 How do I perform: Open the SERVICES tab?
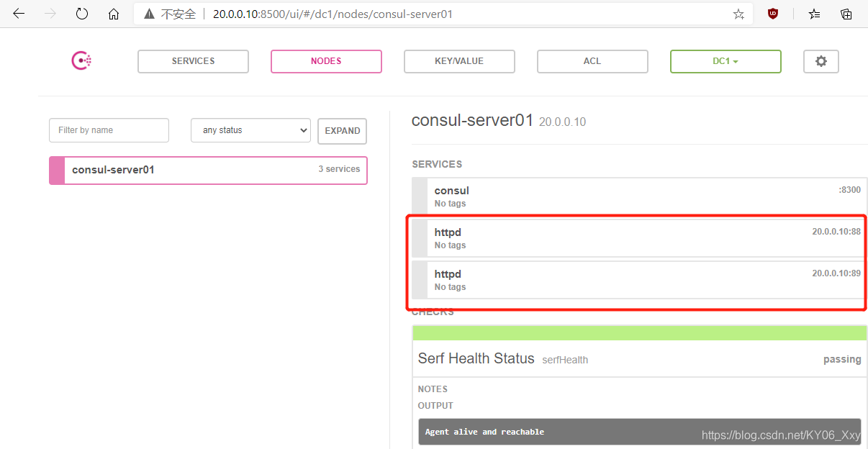(x=193, y=61)
